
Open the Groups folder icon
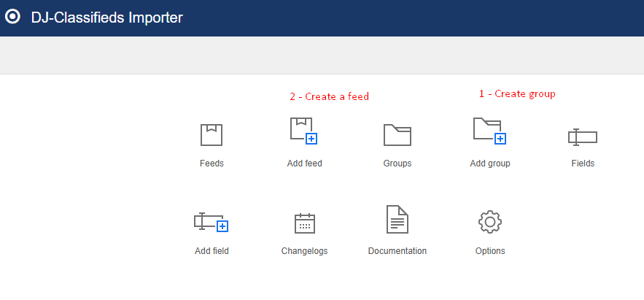tap(397, 135)
